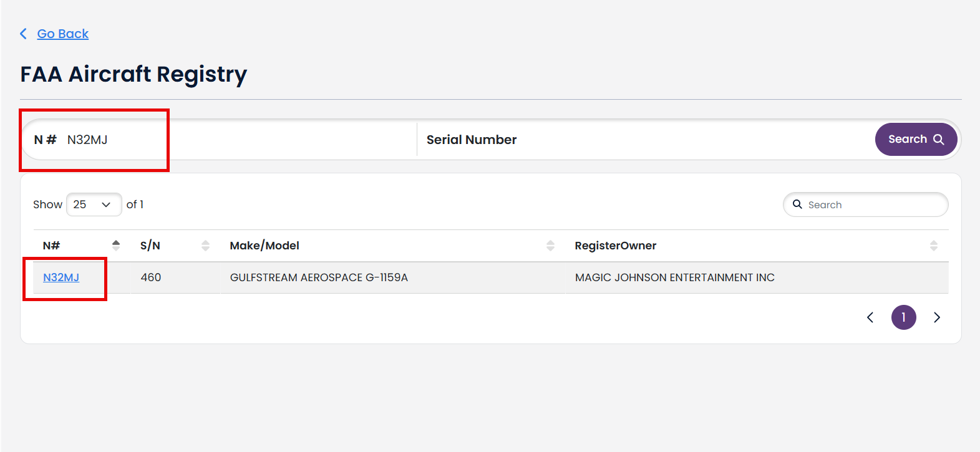Click the purple Search button
This screenshot has height=452, width=980.
pyautogui.click(x=916, y=139)
